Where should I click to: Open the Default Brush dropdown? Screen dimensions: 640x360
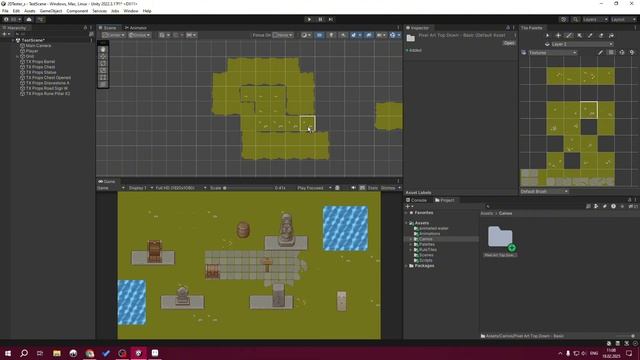[x=544, y=191]
